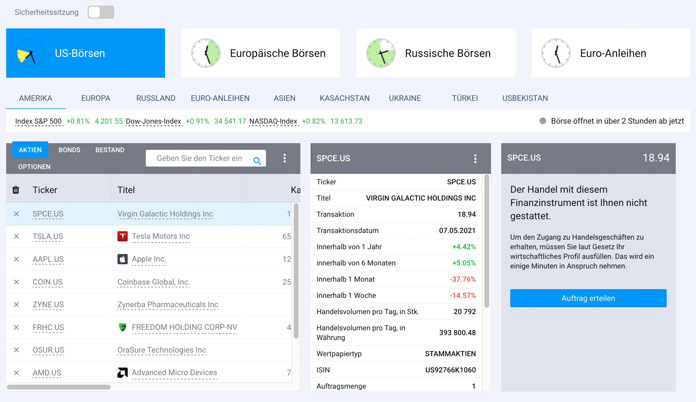Open the US-Börsen card

[x=85, y=53]
